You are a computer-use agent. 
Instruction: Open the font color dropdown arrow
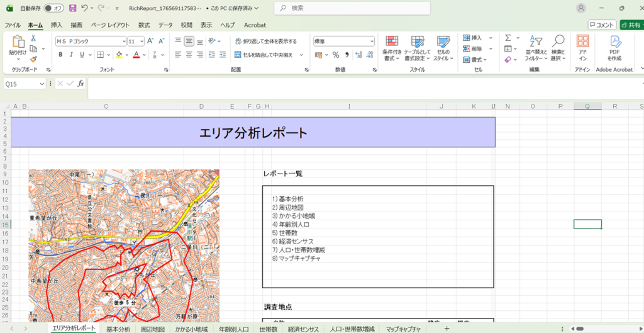pyautogui.click(x=144, y=55)
